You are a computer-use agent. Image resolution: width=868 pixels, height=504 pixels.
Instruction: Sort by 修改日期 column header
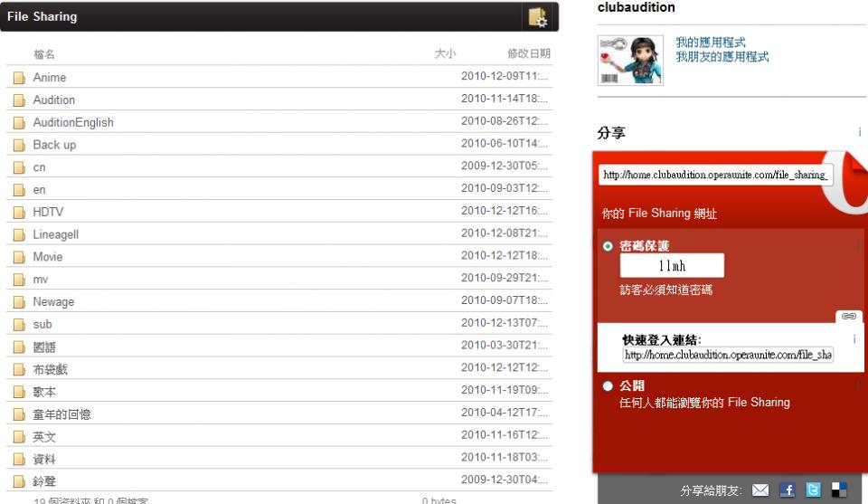[x=529, y=53]
